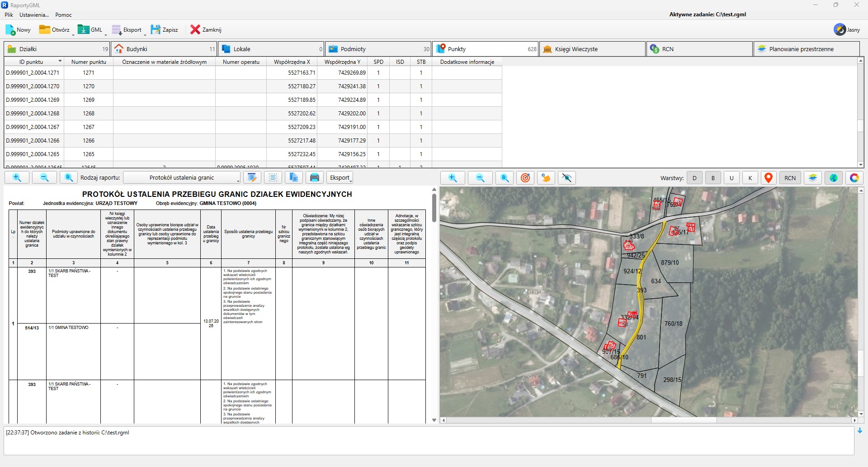Expand the report Eksport dropdown button
Viewport: 868px width, 467px height.
(x=340, y=178)
